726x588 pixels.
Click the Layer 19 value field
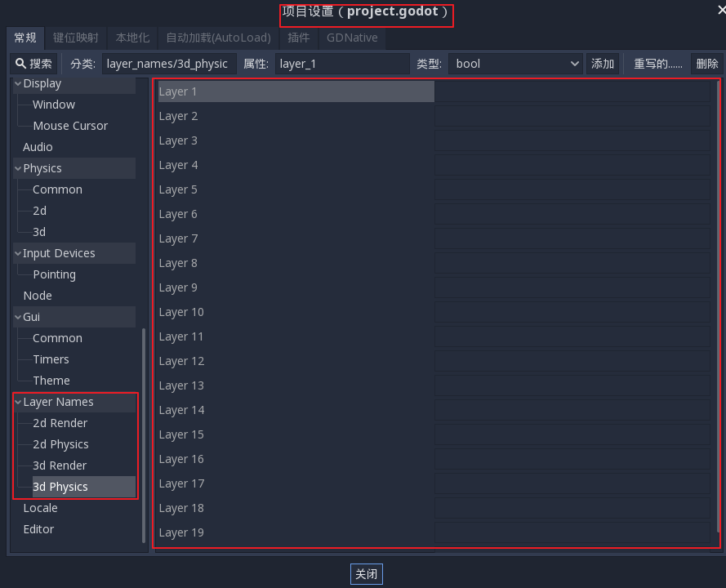point(572,533)
